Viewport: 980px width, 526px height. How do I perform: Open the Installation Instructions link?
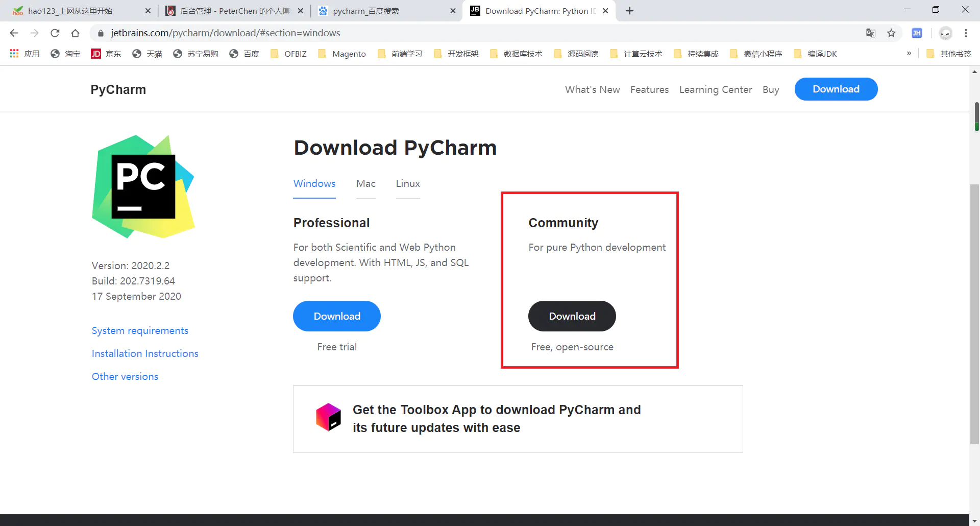[x=145, y=353]
